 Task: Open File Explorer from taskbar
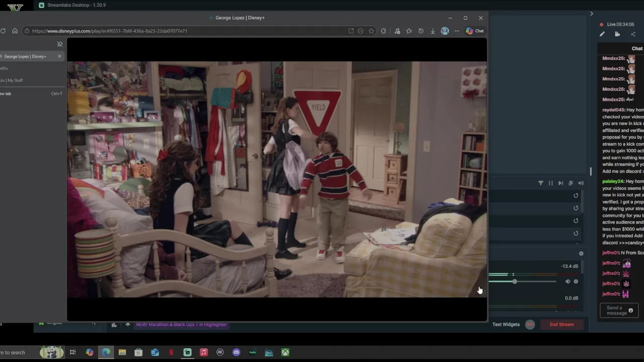point(122,352)
